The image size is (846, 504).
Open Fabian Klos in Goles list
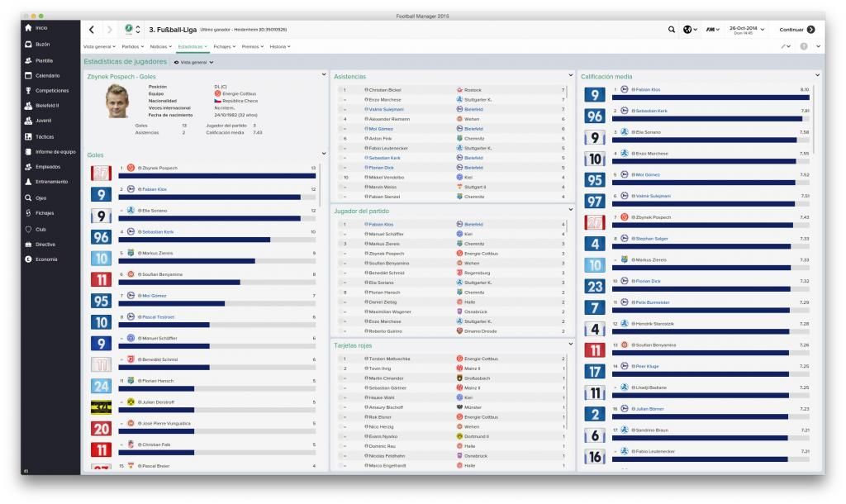tap(154, 189)
